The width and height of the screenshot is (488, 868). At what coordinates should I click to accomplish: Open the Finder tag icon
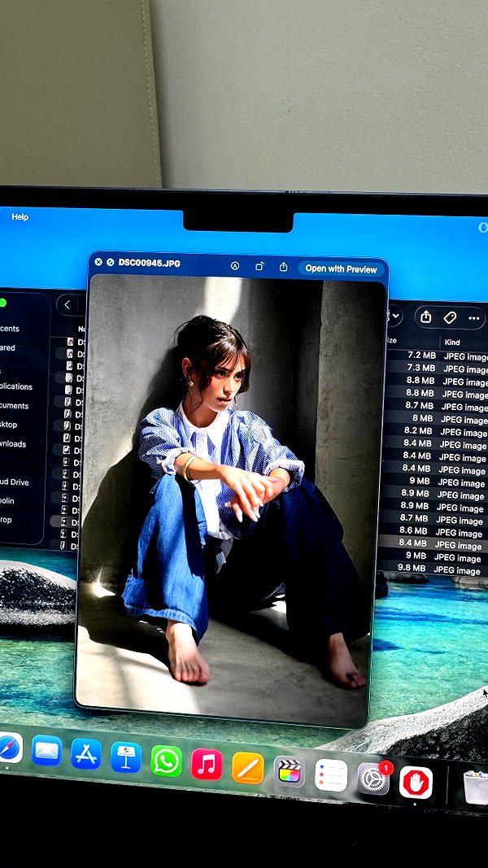(450, 318)
